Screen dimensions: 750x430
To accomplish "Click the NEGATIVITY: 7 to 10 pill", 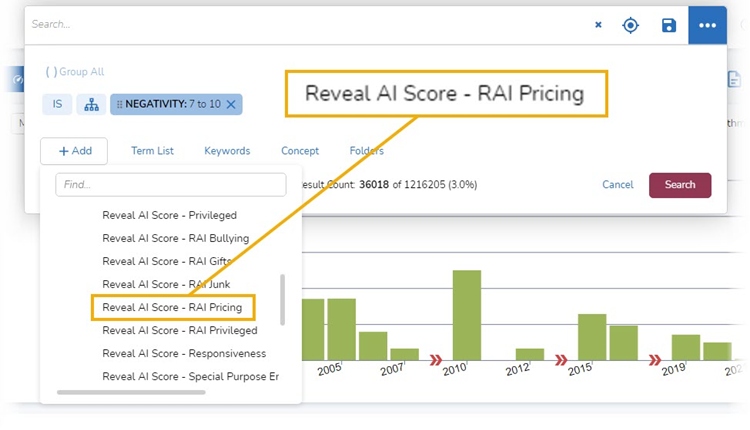I will (176, 104).
